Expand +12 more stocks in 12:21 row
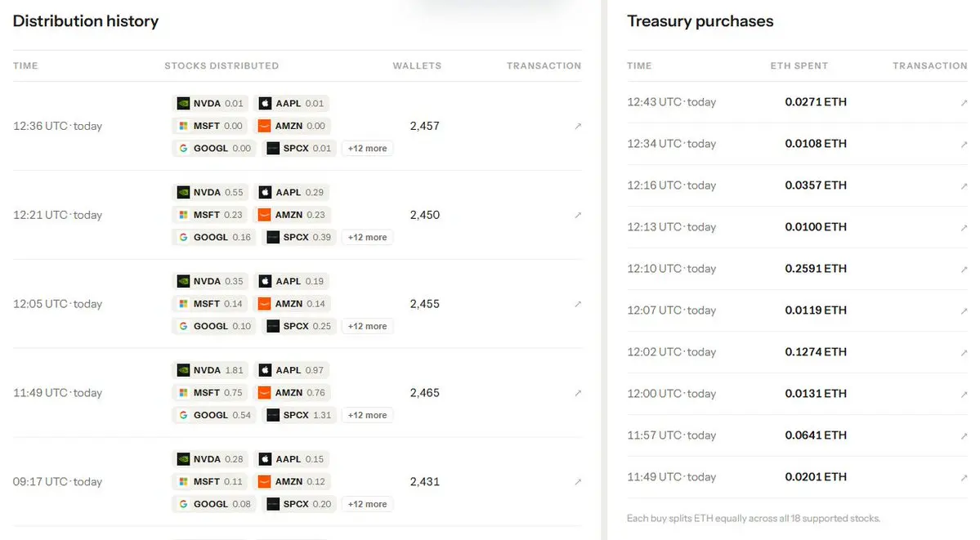Viewport: 980px width, 540px height. click(x=368, y=237)
